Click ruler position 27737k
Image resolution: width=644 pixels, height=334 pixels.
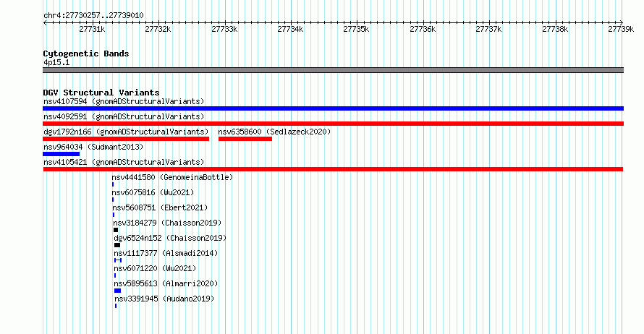point(488,29)
